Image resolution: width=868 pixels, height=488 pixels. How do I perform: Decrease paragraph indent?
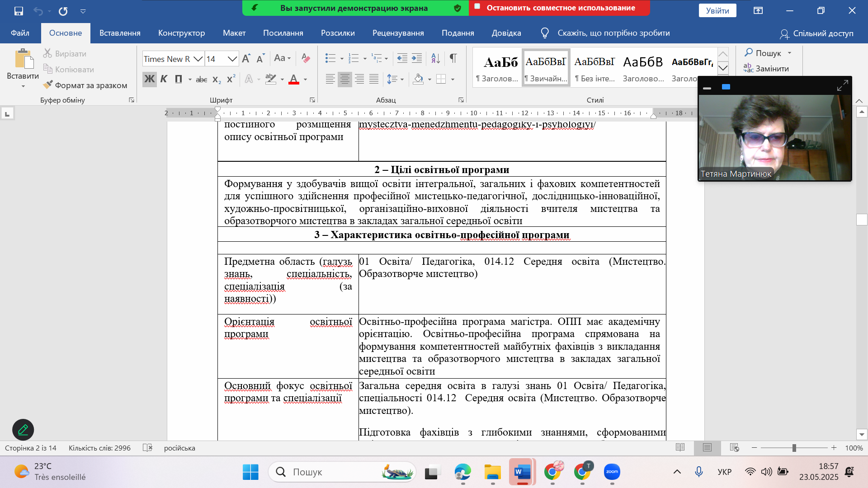(x=402, y=58)
